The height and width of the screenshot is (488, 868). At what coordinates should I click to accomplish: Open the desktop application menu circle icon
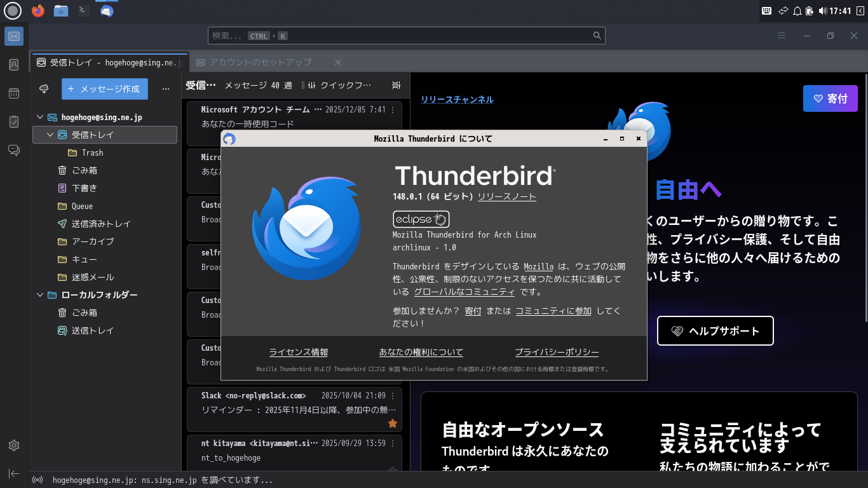pos(13,11)
